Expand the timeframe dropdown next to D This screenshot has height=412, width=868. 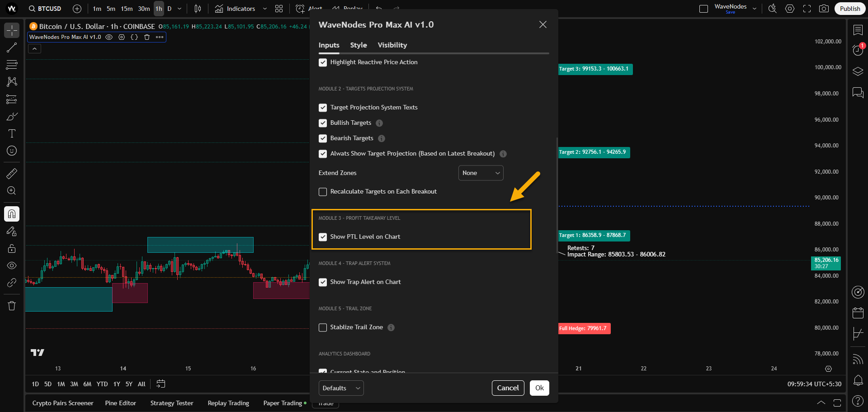[179, 9]
